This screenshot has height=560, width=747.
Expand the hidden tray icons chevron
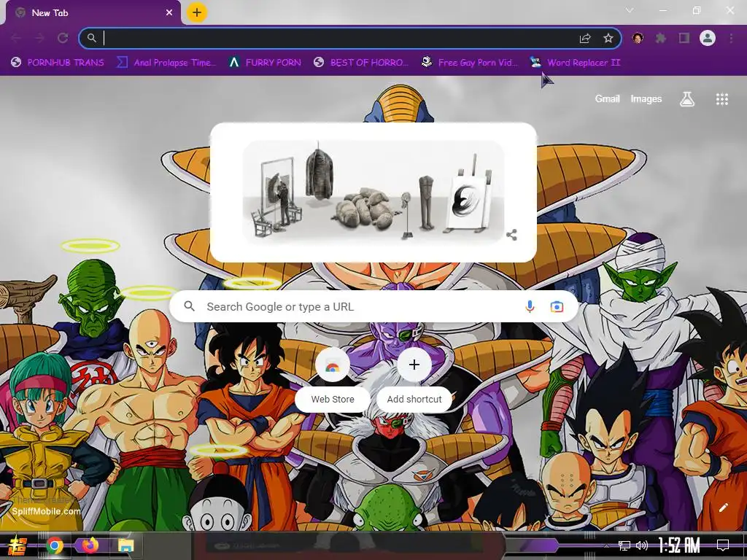(606, 545)
